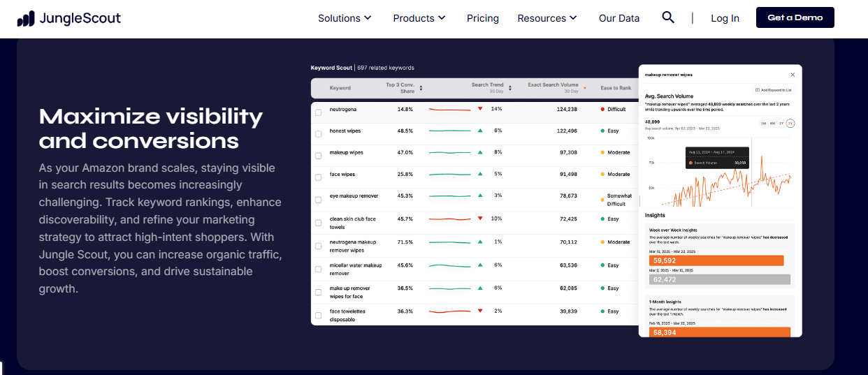868x375 pixels.
Task: Click the red down arrow for clean skin club face towels
Action: click(480, 219)
